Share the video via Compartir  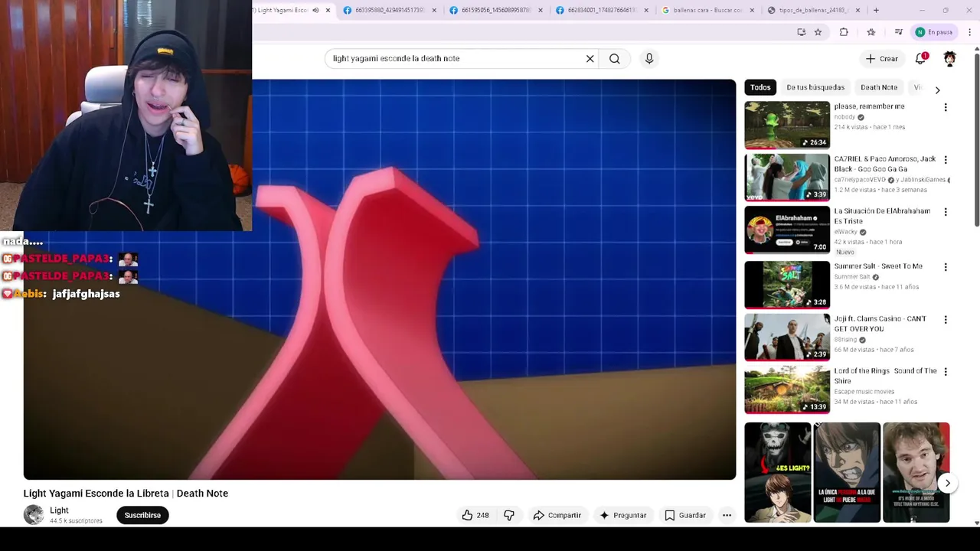tap(557, 515)
